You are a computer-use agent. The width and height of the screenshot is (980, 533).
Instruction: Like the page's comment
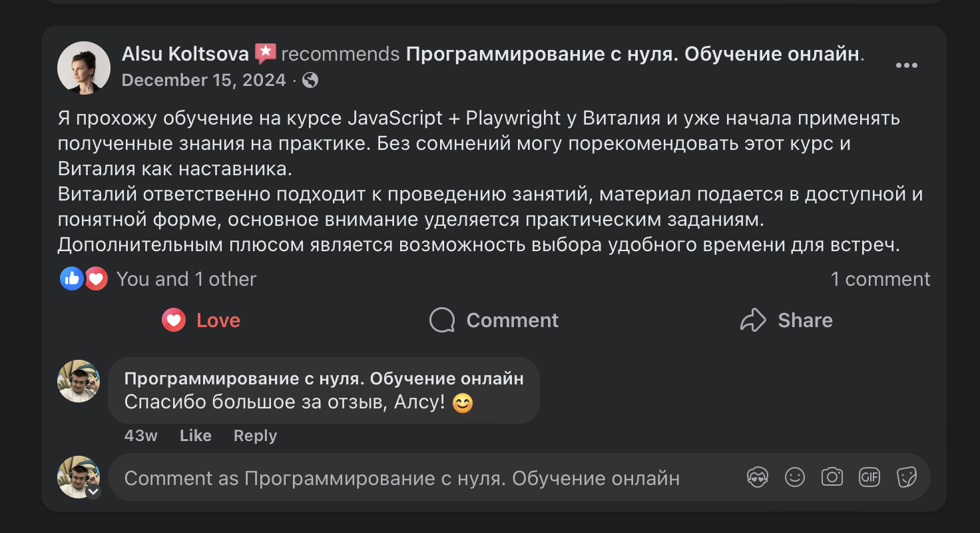tap(195, 435)
